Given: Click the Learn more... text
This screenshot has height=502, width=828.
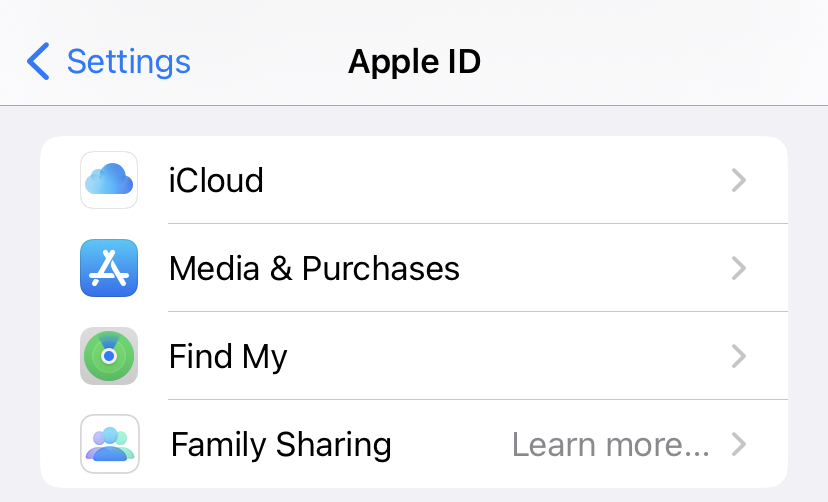Looking at the screenshot, I should pyautogui.click(x=610, y=444).
